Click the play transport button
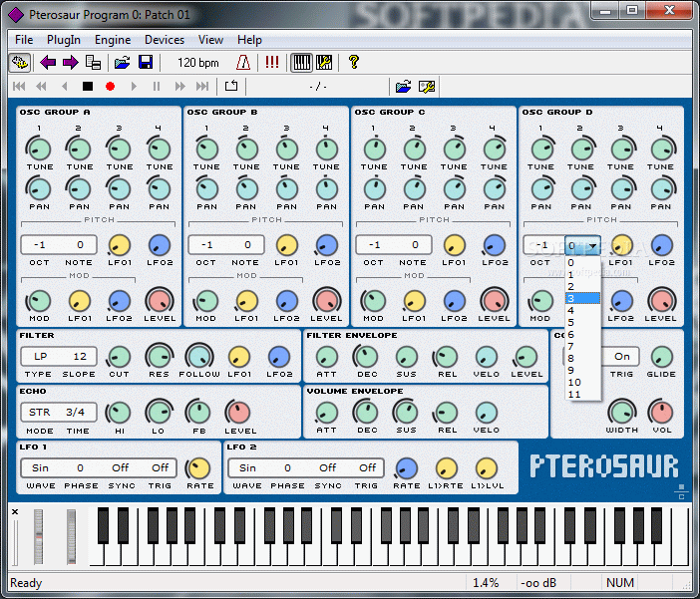Screen dimensions: 700x599 (x=134, y=86)
